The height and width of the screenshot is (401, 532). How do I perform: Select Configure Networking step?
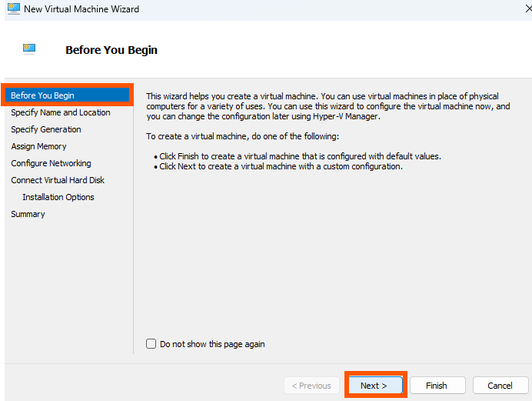pyautogui.click(x=51, y=163)
